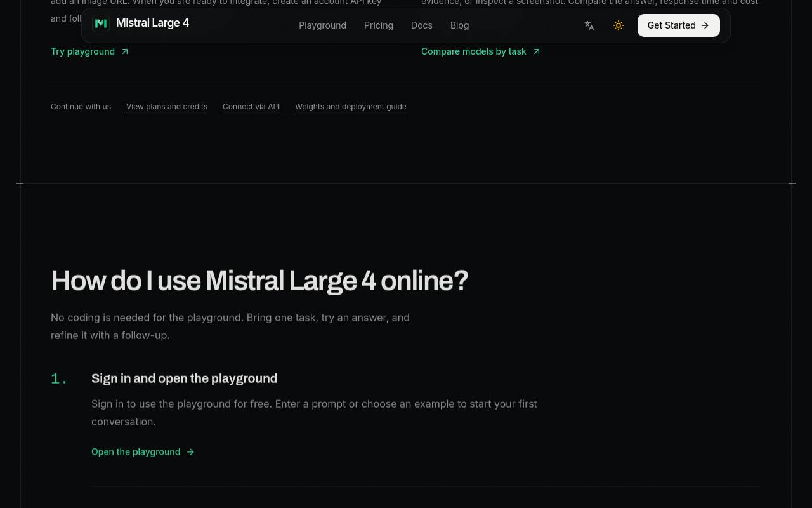
Task: Open the Docs nav item
Action: 422,25
